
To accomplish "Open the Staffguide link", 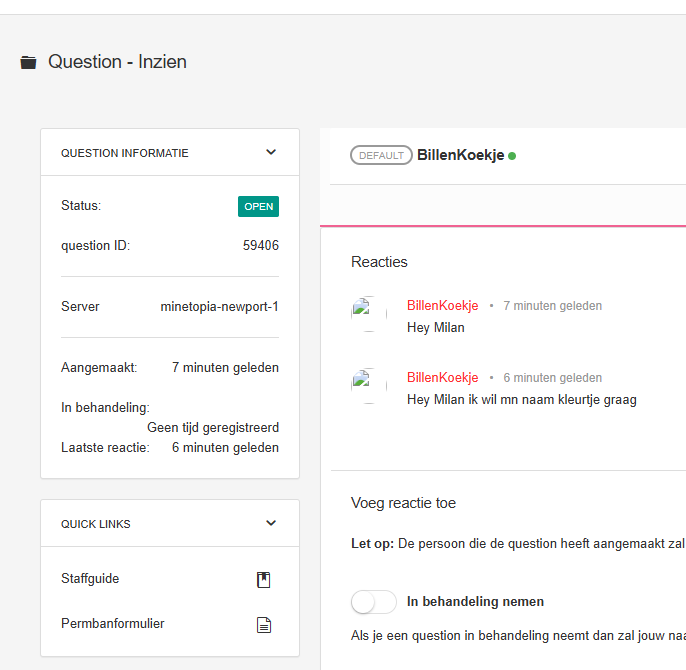I will click(90, 579).
